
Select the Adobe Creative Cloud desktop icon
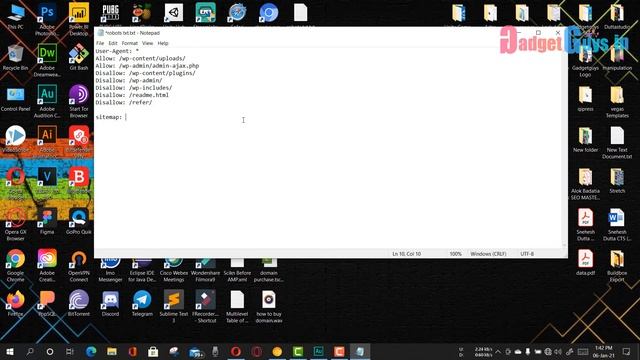47,265
